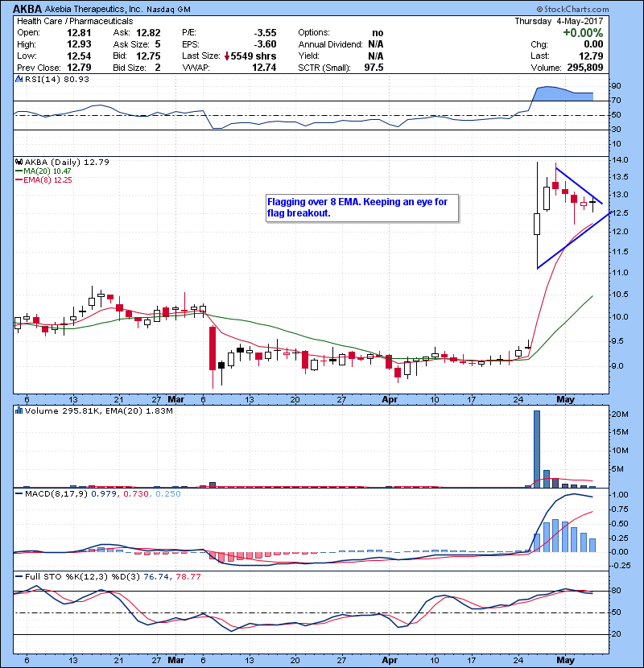Click the Open price 12.81

pos(79,33)
